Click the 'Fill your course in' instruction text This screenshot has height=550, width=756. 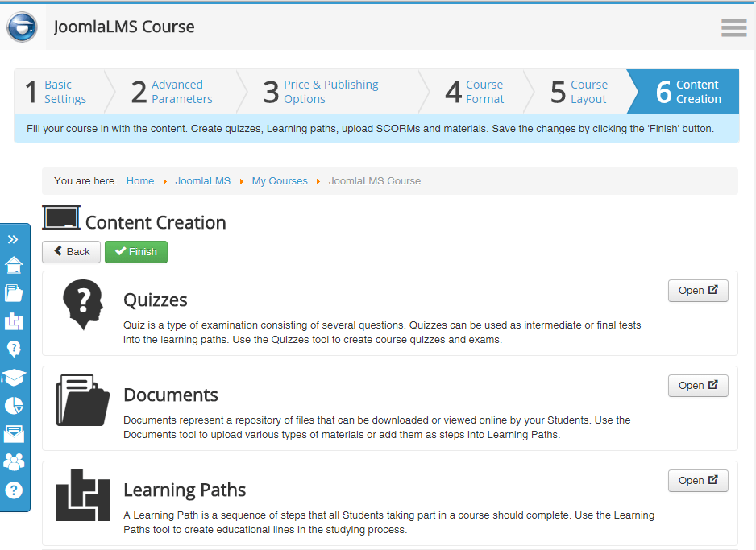(370, 129)
